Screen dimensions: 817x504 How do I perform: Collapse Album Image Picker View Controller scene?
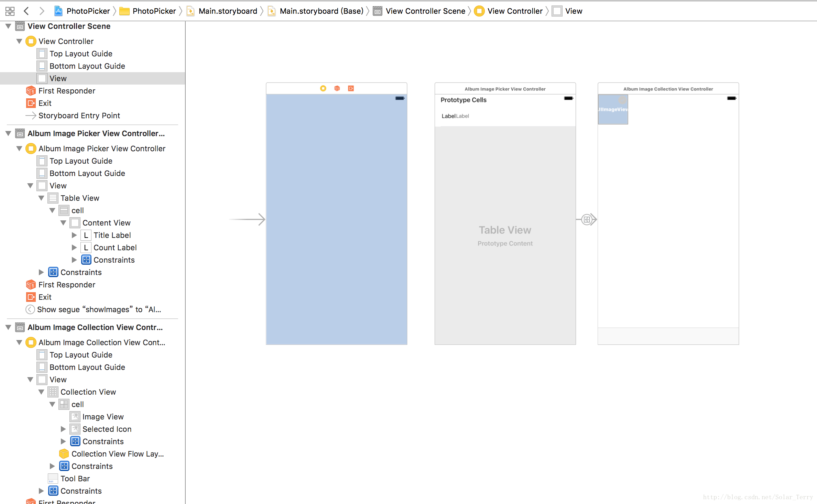coord(9,133)
